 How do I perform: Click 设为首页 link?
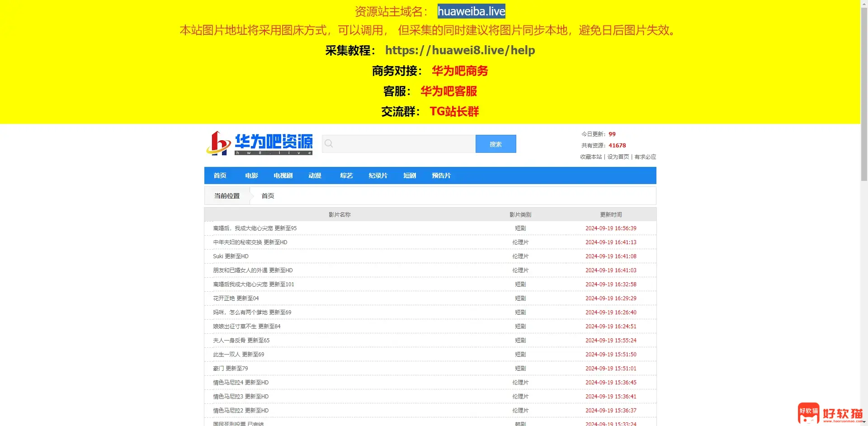[x=618, y=157]
